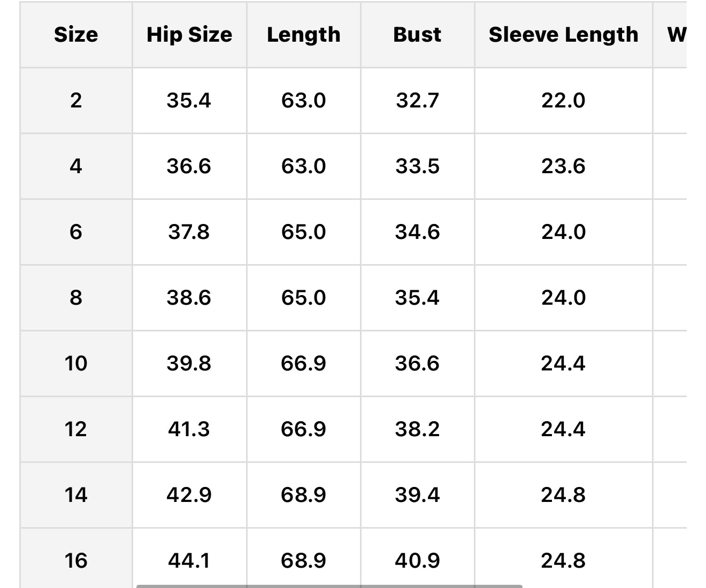Viewport: 706px width, 588px height.
Task: Select the bust value 32.7
Action: [x=417, y=100]
